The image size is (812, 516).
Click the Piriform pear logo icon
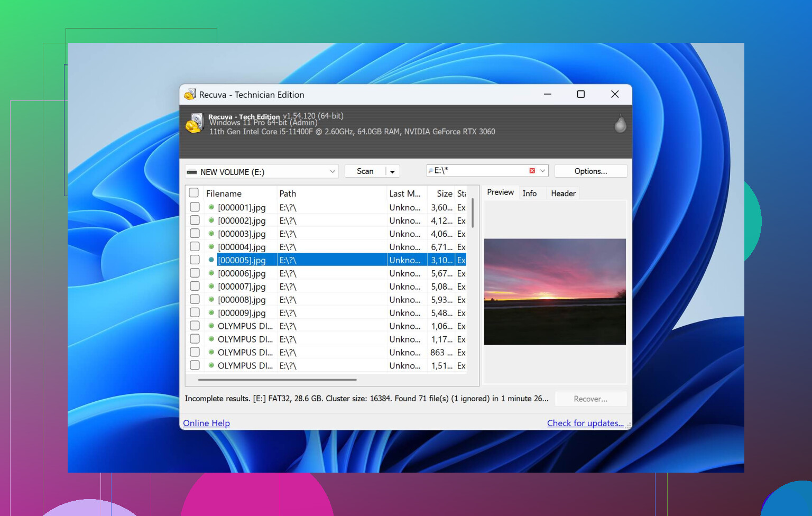620,124
